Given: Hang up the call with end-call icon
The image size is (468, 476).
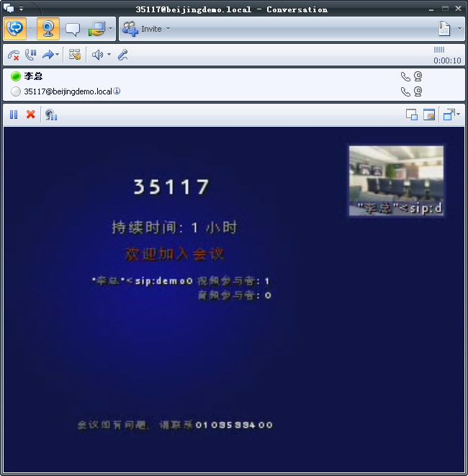Looking at the screenshot, I should pyautogui.click(x=14, y=55).
